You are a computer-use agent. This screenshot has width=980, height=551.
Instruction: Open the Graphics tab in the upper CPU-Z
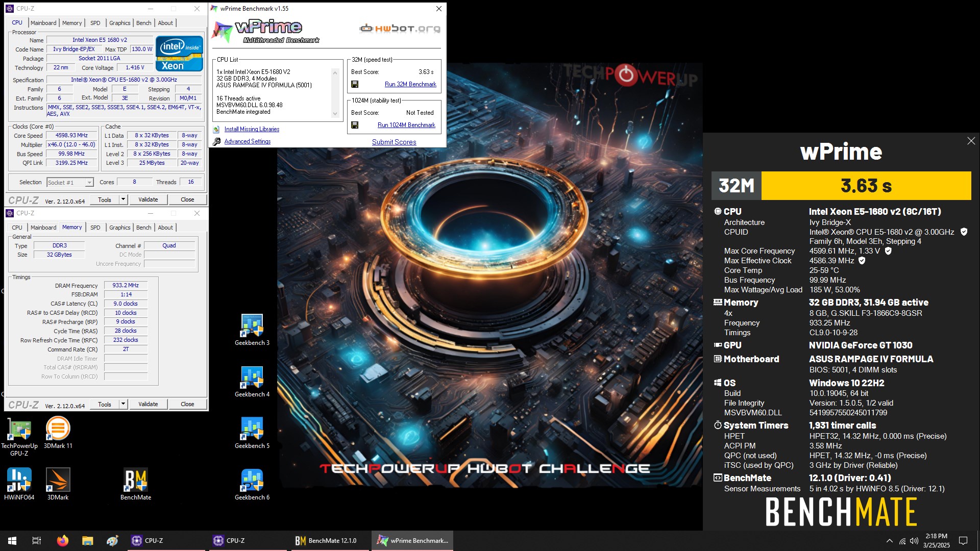tap(119, 23)
